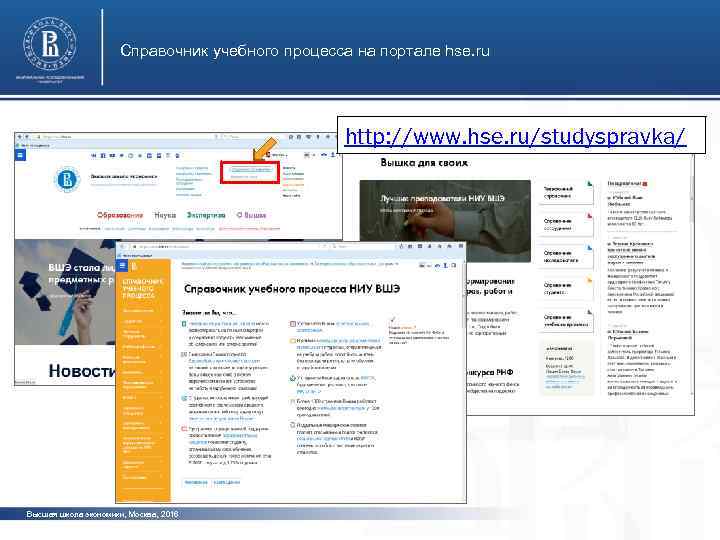This screenshot has height=540, width=720.
Task: Open the Образование menu on the hse.ru homepage
Action: click(120, 215)
